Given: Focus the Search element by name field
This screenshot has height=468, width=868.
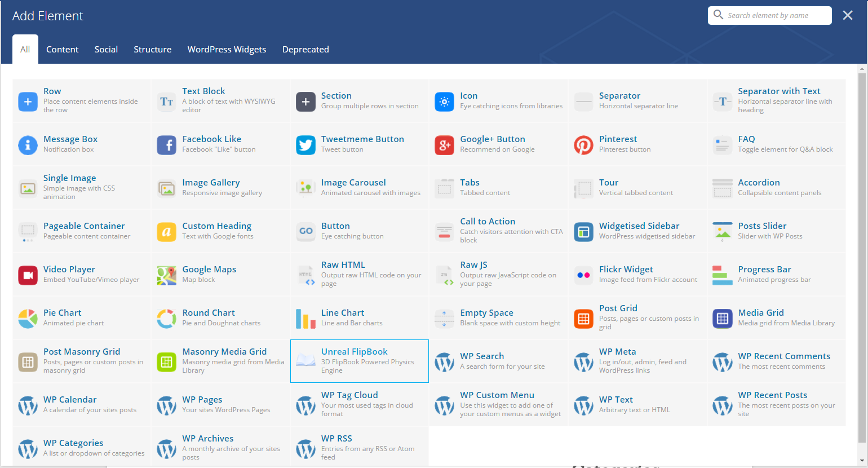Looking at the screenshot, I should (770, 15).
